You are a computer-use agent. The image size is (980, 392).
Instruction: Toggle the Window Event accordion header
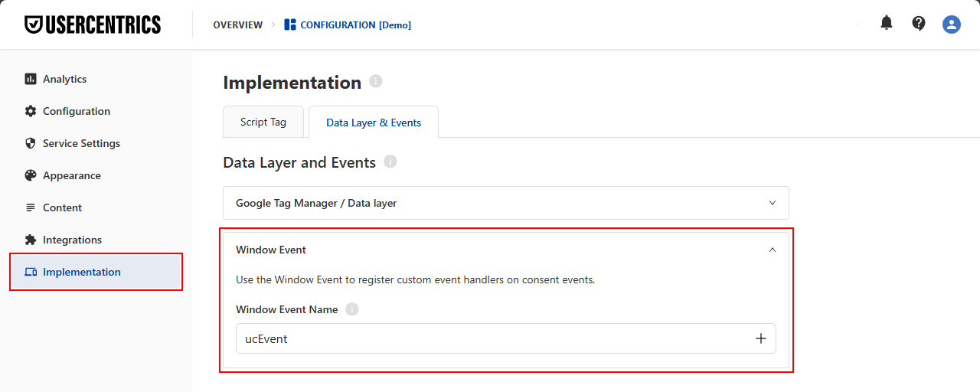pos(506,250)
